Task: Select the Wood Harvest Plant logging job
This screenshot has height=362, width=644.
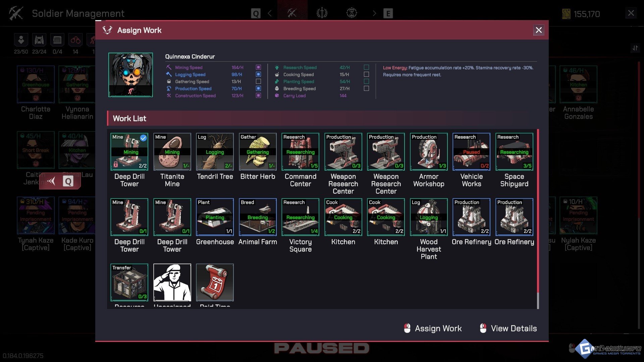Action: click(x=429, y=217)
